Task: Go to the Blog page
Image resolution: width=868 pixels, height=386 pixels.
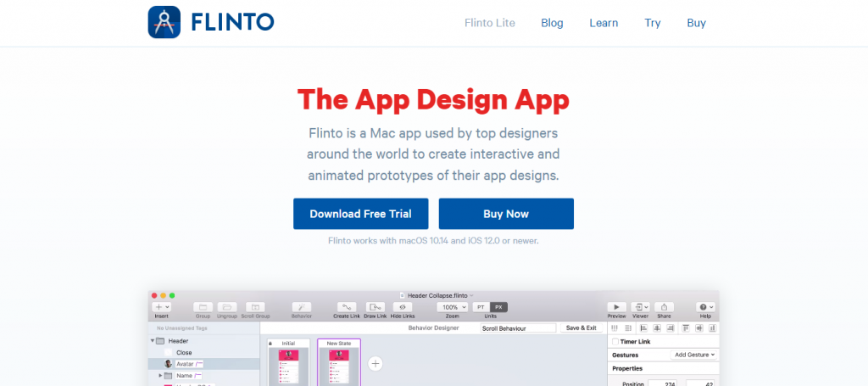Action: [552, 23]
